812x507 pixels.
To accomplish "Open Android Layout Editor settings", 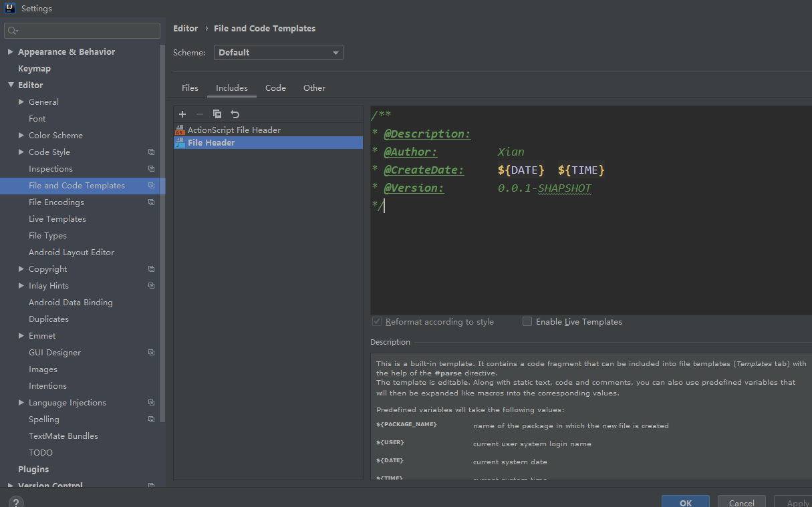I will point(72,252).
